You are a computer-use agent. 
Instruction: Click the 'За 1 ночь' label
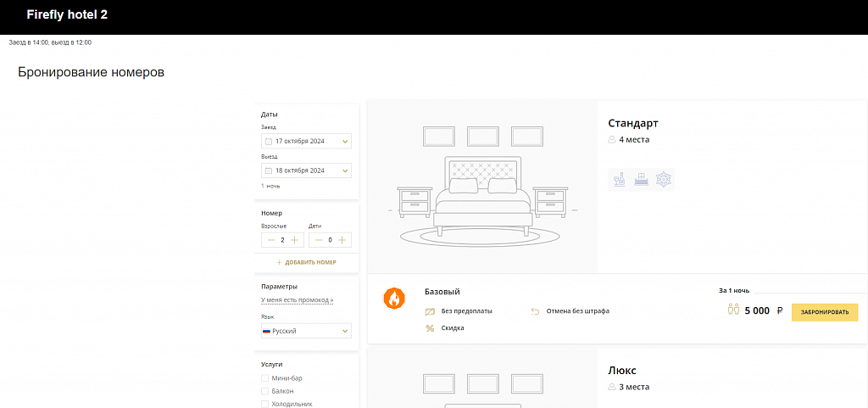tap(734, 290)
